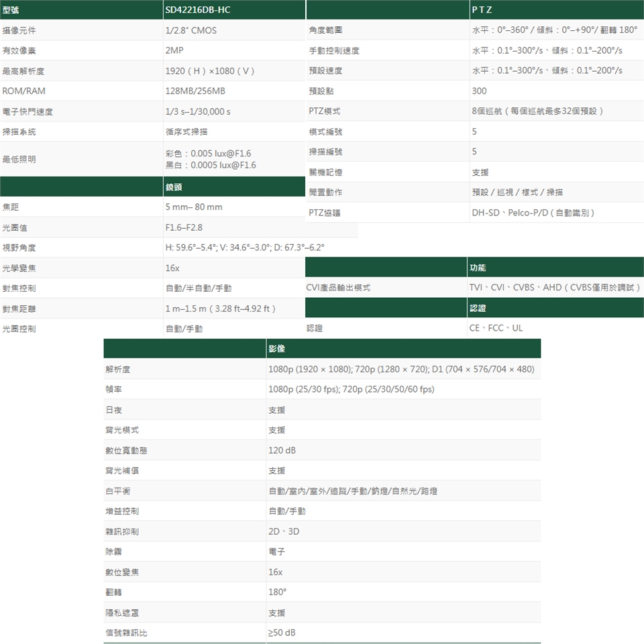644x644 pixels.
Task: Select the 型號 header cell
Action: click(x=11, y=10)
